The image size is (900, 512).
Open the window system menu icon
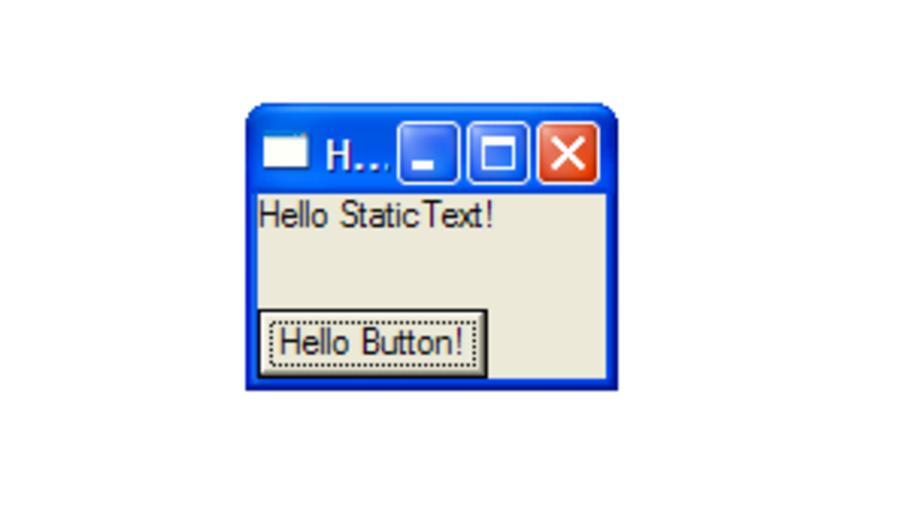285,152
